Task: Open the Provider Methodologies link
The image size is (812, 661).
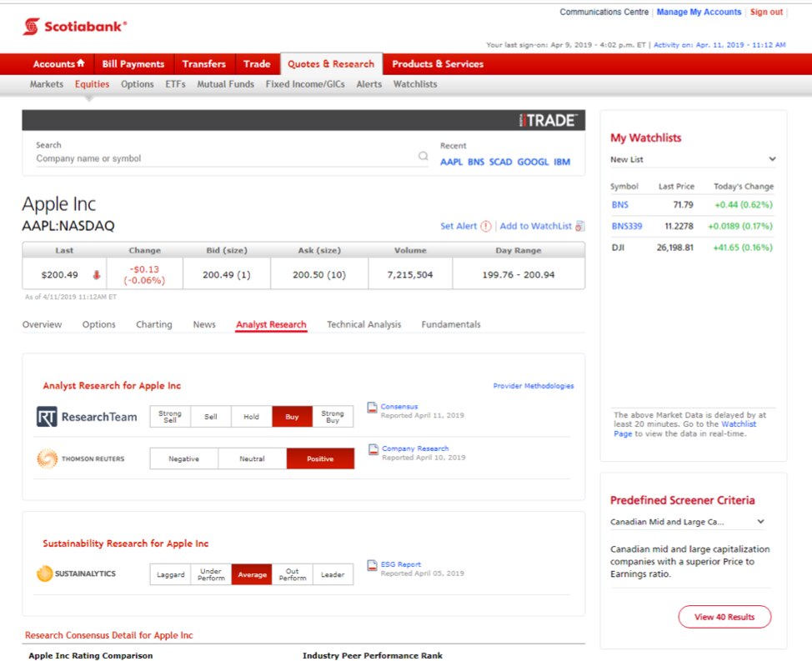Action: [534, 386]
